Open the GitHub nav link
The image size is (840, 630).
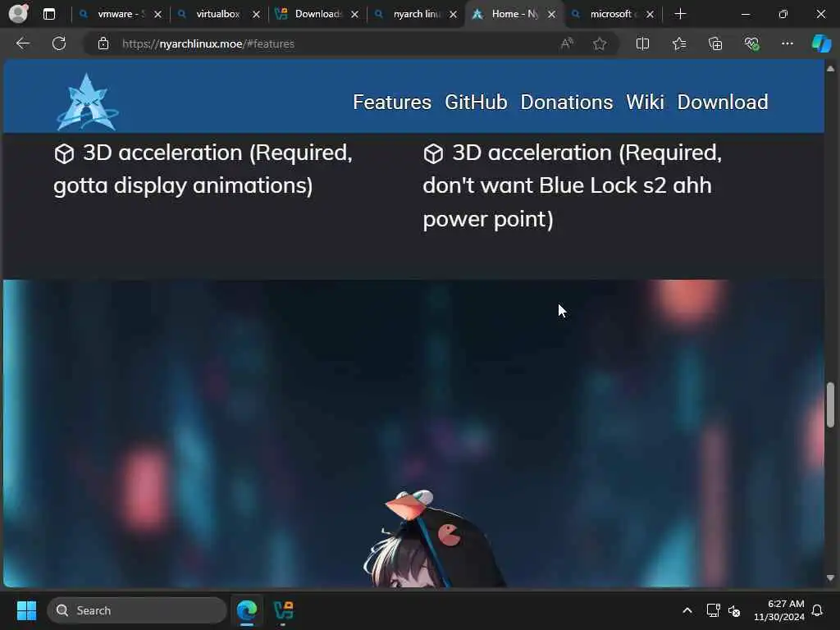click(x=476, y=102)
